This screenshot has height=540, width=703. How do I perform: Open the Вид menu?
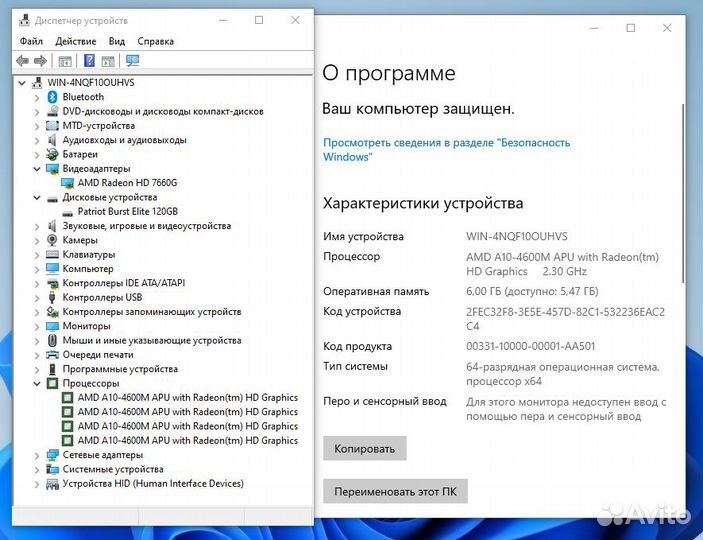[117, 41]
